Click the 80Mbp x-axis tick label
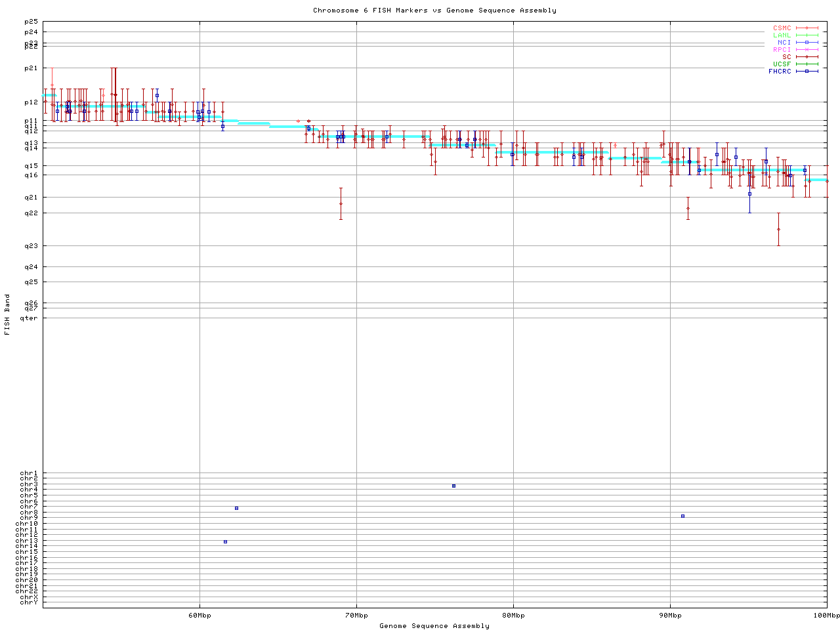The image size is (840, 630). tap(513, 616)
